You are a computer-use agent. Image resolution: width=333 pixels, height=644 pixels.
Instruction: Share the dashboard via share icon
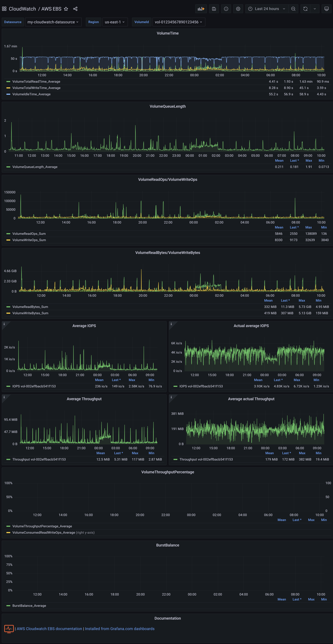click(75, 9)
